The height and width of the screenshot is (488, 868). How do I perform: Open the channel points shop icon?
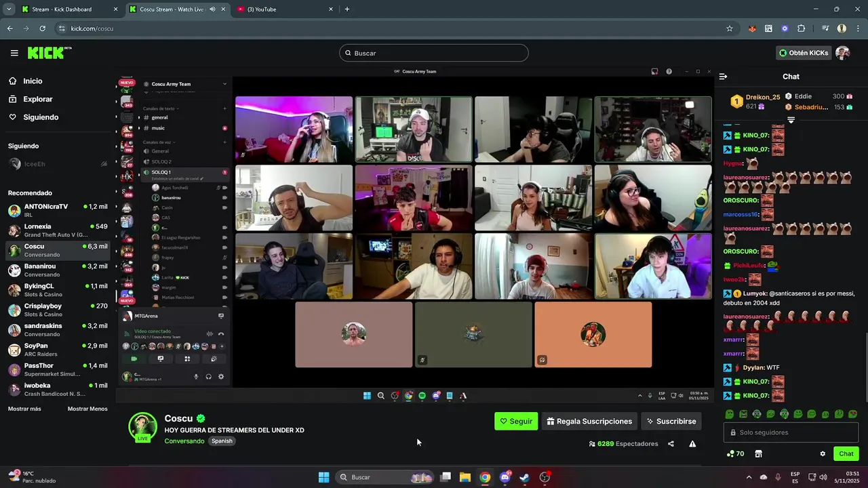coord(758,453)
